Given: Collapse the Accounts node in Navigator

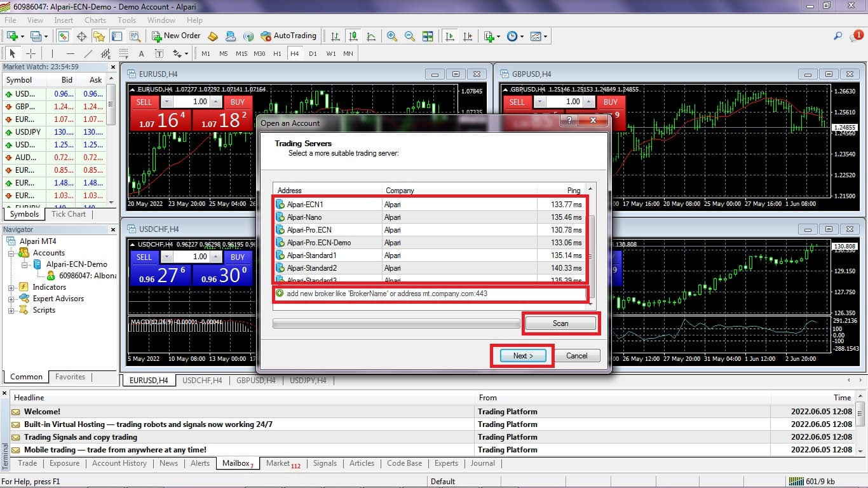Looking at the screenshot, I should 11,253.
